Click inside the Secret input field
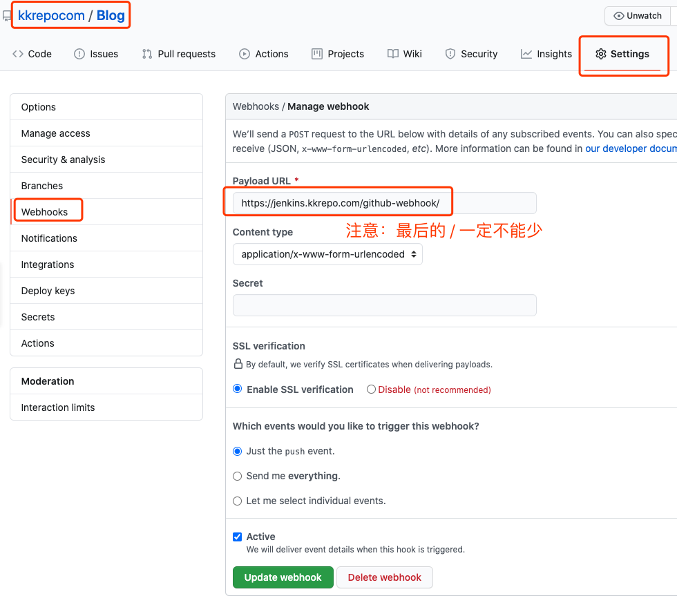 click(x=384, y=305)
